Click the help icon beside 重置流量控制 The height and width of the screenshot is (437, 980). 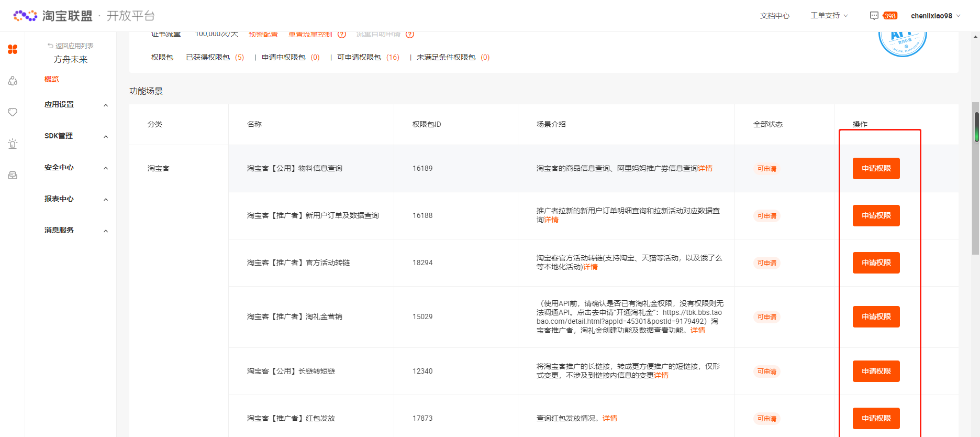(342, 34)
